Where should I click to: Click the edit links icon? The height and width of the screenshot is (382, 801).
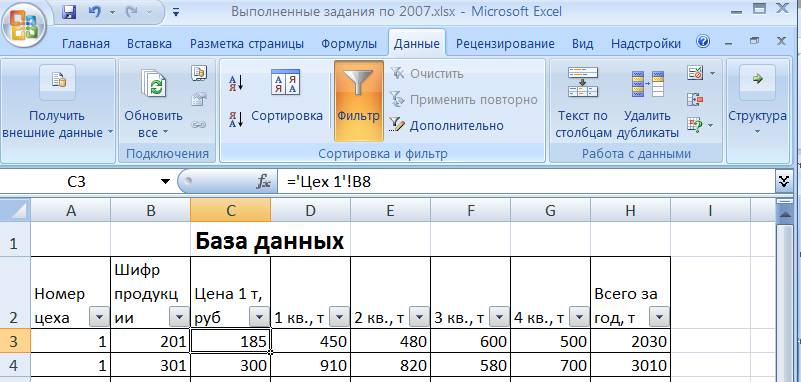pos(199,124)
